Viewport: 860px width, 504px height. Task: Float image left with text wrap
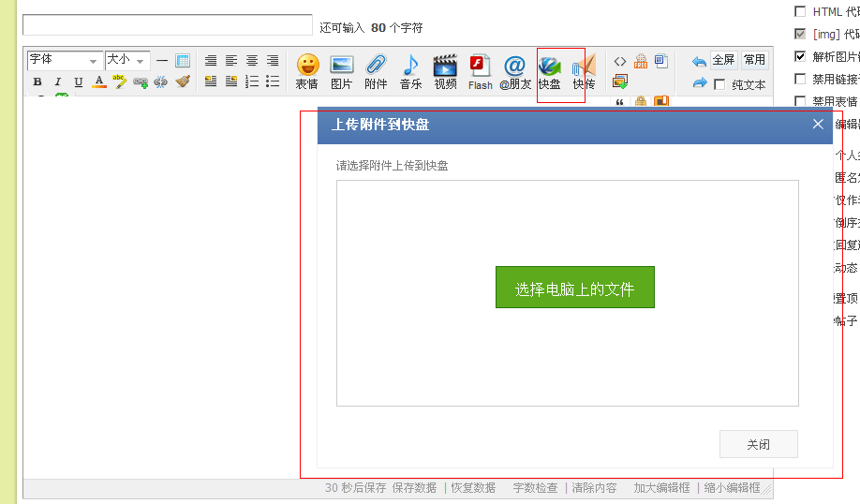(211, 82)
